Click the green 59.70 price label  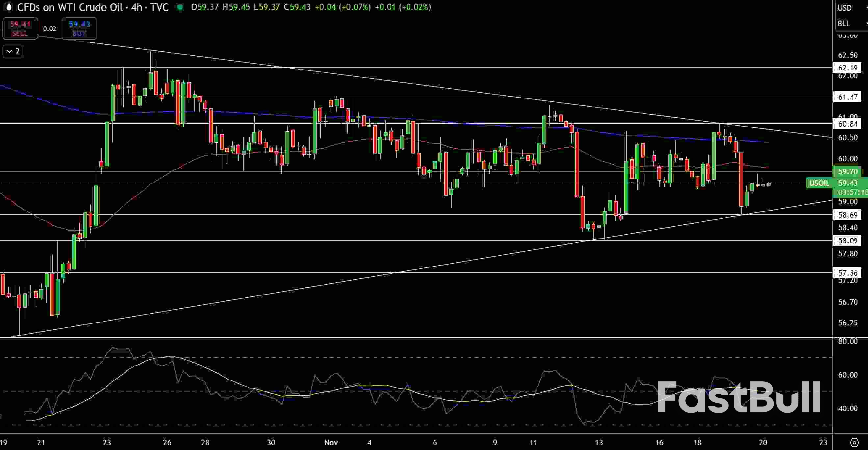point(848,171)
